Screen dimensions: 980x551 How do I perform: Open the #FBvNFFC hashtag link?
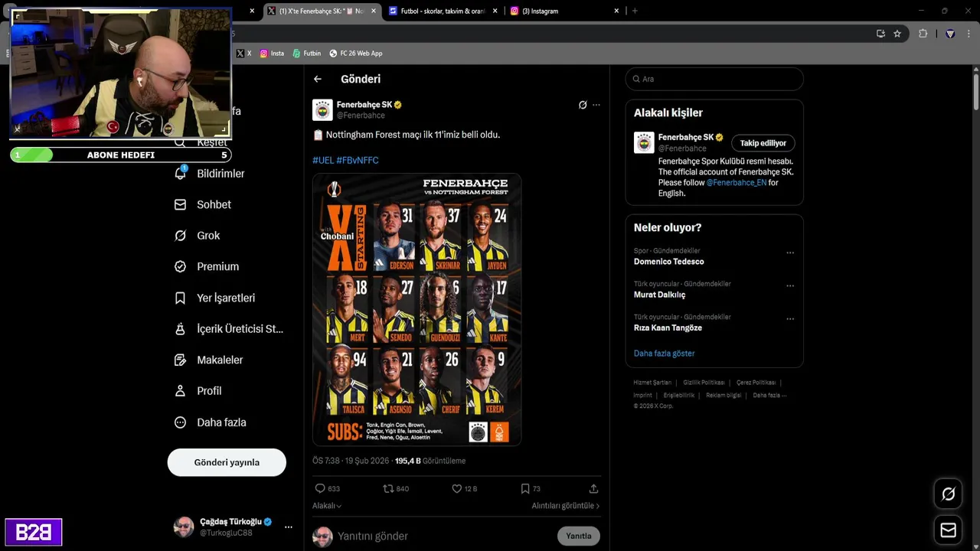pos(358,160)
